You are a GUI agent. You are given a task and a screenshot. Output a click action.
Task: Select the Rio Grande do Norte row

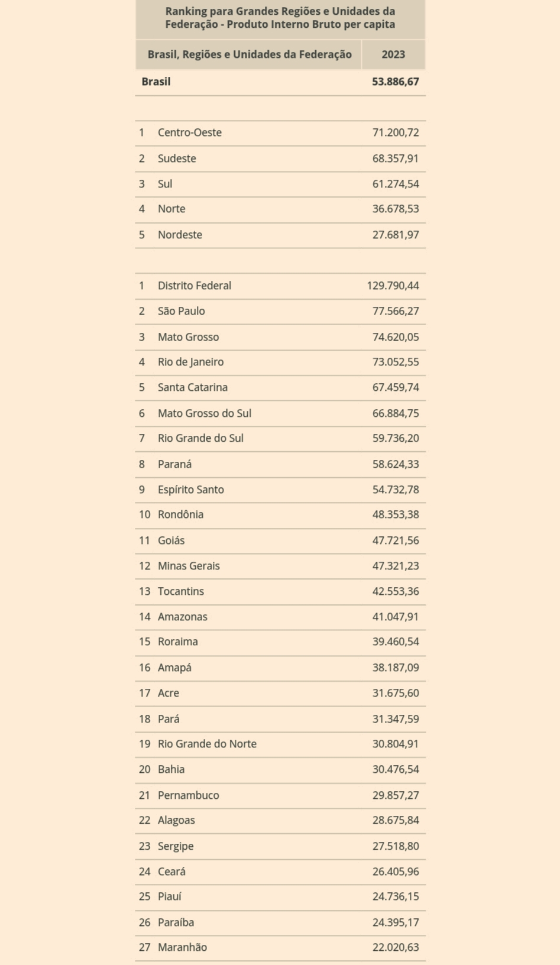pos(207,744)
